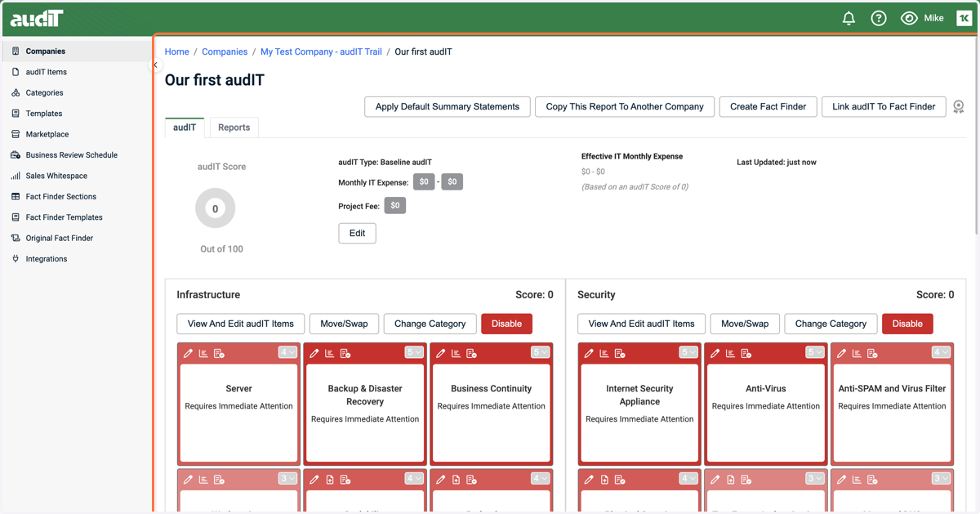Click the page's vertical scrollbar

976,135
